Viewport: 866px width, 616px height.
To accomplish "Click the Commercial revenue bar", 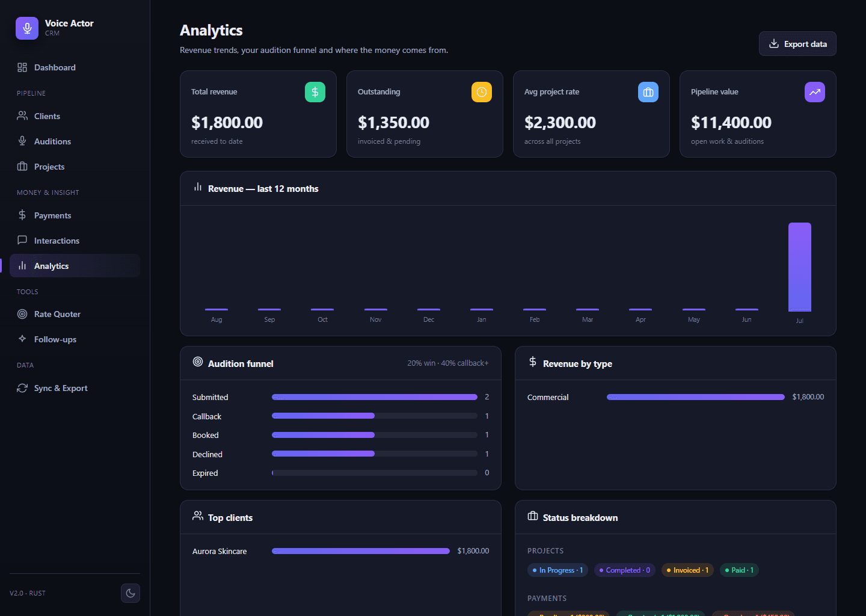I will [696, 397].
